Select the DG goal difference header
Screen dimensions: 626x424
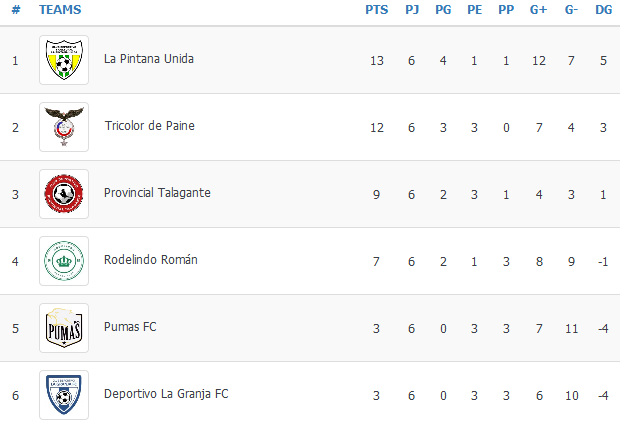click(x=603, y=10)
